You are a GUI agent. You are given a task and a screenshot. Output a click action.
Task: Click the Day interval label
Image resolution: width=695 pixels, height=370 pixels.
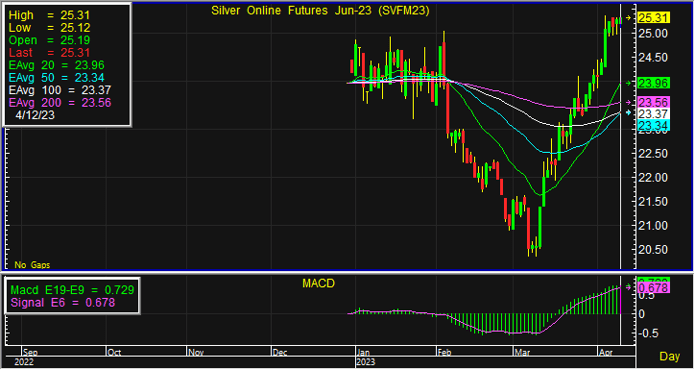pyautogui.click(x=670, y=356)
